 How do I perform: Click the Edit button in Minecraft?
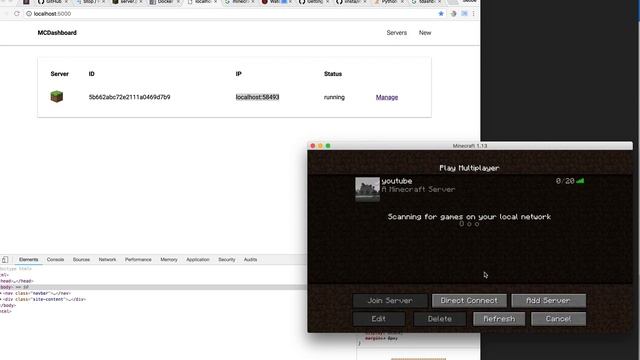pos(379,319)
